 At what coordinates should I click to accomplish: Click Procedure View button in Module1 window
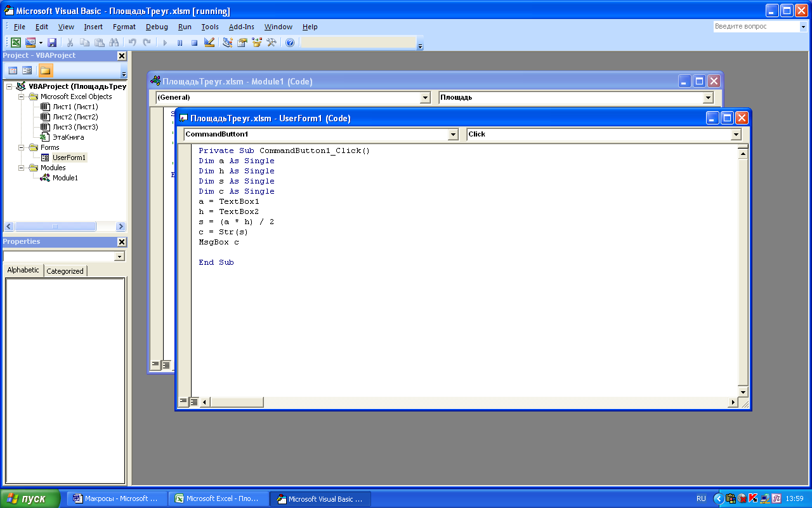click(155, 364)
